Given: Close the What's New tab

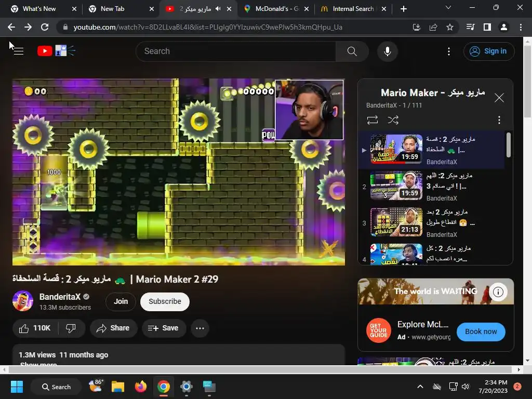Looking at the screenshot, I should (74, 9).
